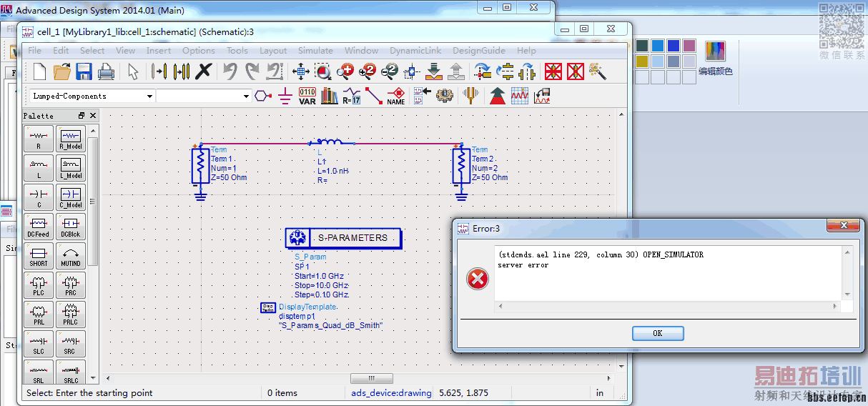
Task: Pop out of hierarchy with the up arrow icon
Action: tap(456, 71)
